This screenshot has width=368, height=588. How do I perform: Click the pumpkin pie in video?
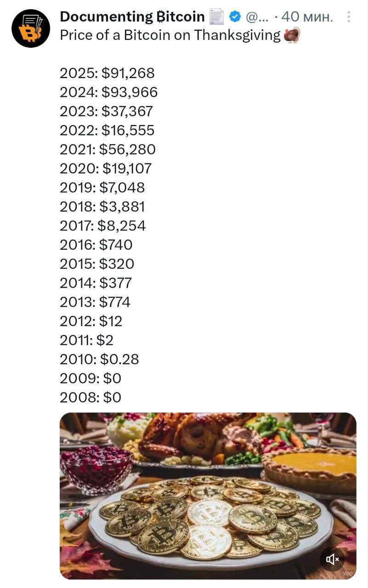pyautogui.click(x=316, y=465)
